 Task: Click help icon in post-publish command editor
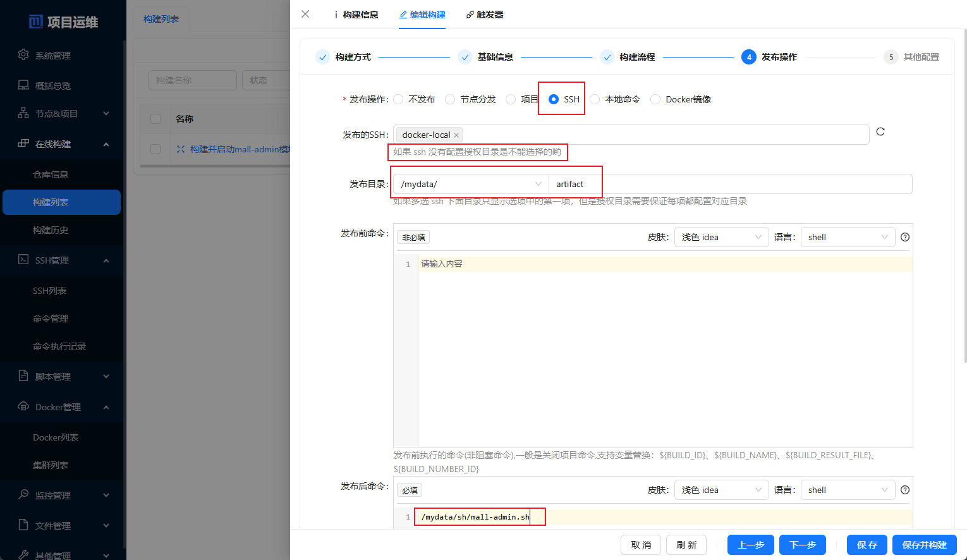click(905, 490)
